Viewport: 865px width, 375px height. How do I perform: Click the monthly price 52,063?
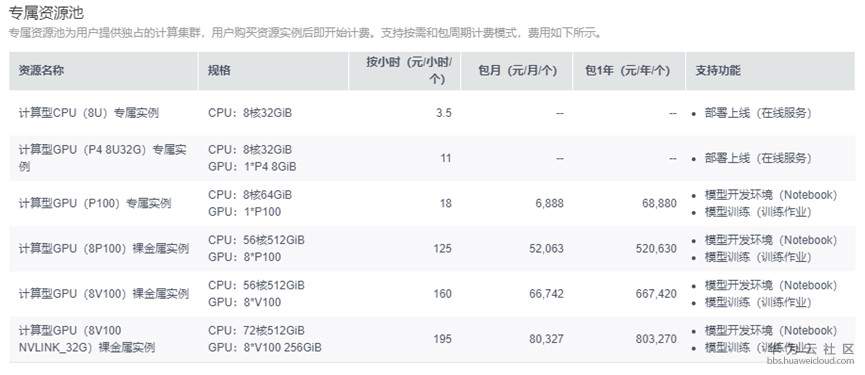[547, 249]
